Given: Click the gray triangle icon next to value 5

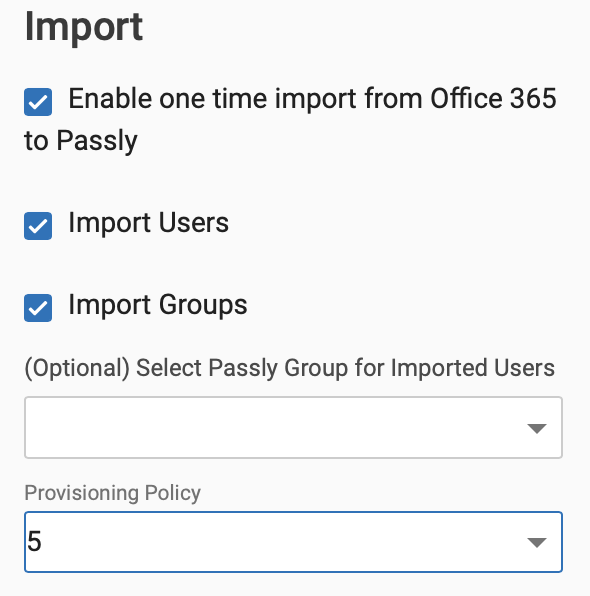Looking at the screenshot, I should [x=537, y=542].
